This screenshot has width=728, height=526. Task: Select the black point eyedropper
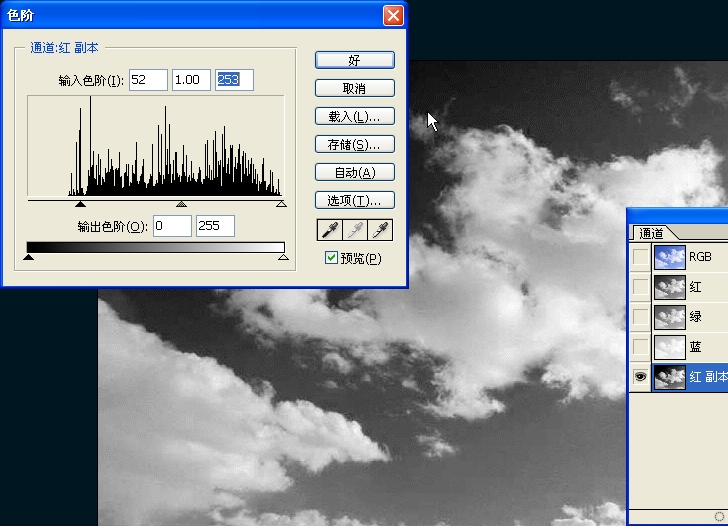pyautogui.click(x=330, y=230)
